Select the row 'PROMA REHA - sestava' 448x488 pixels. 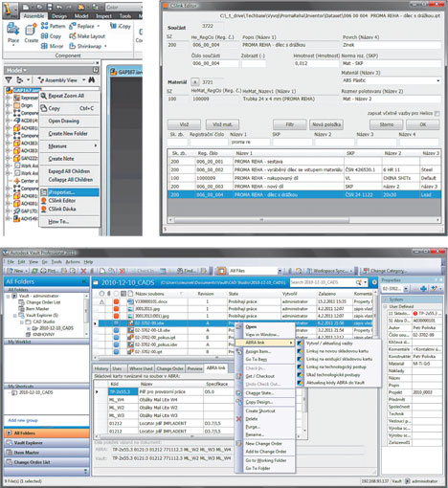pos(304,162)
